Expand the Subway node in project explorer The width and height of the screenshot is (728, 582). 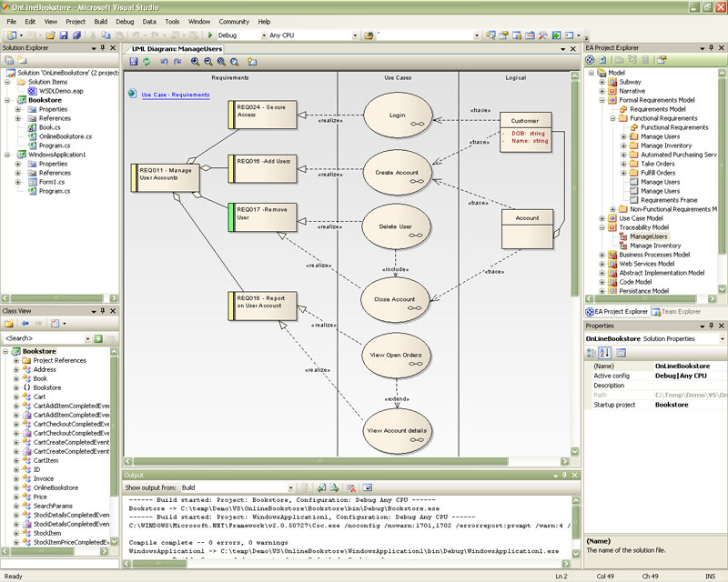tap(602, 82)
